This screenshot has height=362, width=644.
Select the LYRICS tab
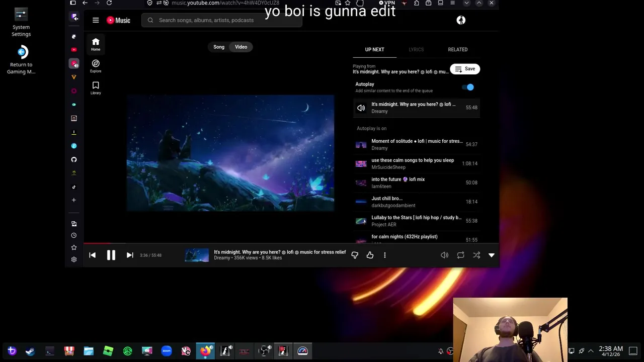[x=416, y=49]
